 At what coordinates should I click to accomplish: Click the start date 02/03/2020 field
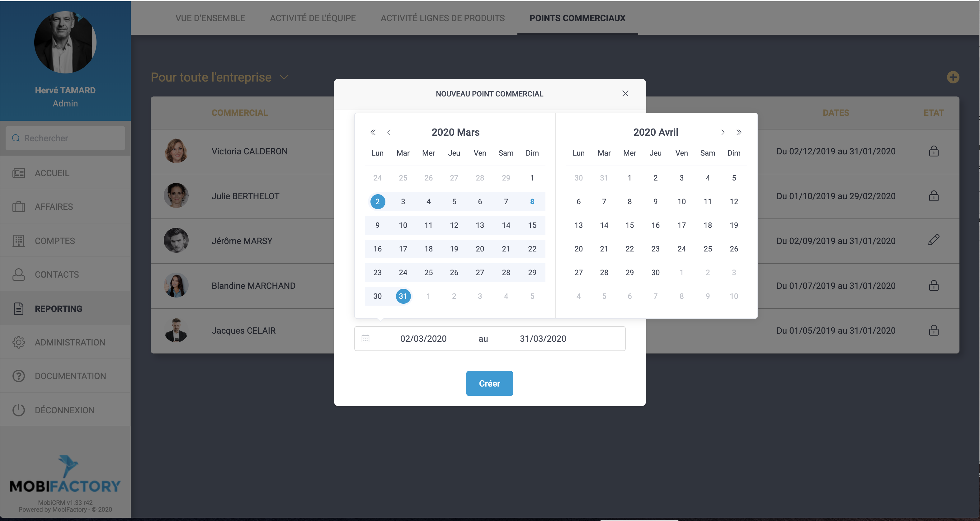click(x=423, y=338)
